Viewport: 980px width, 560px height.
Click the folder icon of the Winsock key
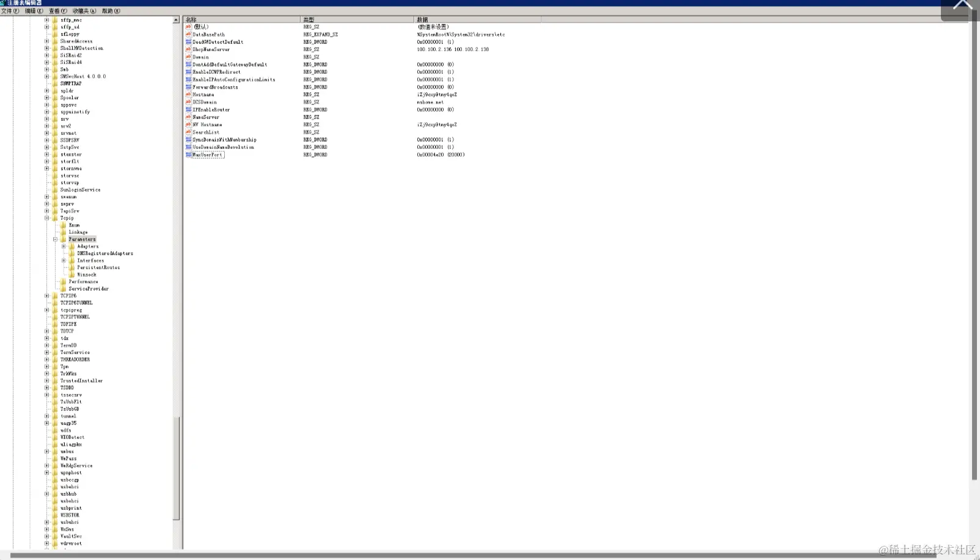72,275
